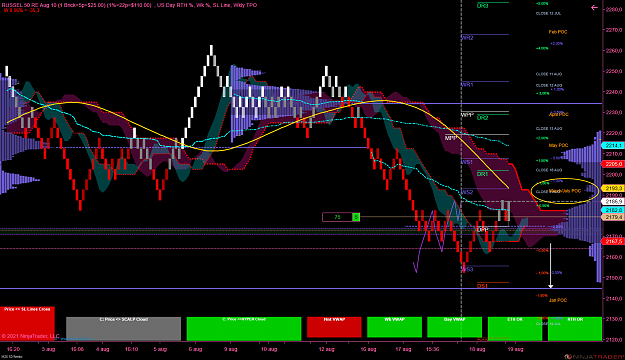Click the WS1 pivot label
The width and height of the screenshot is (625, 360).
[467, 162]
